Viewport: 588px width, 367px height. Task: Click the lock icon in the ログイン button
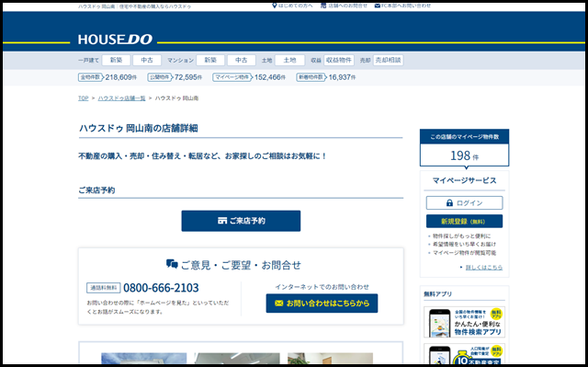coord(449,203)
